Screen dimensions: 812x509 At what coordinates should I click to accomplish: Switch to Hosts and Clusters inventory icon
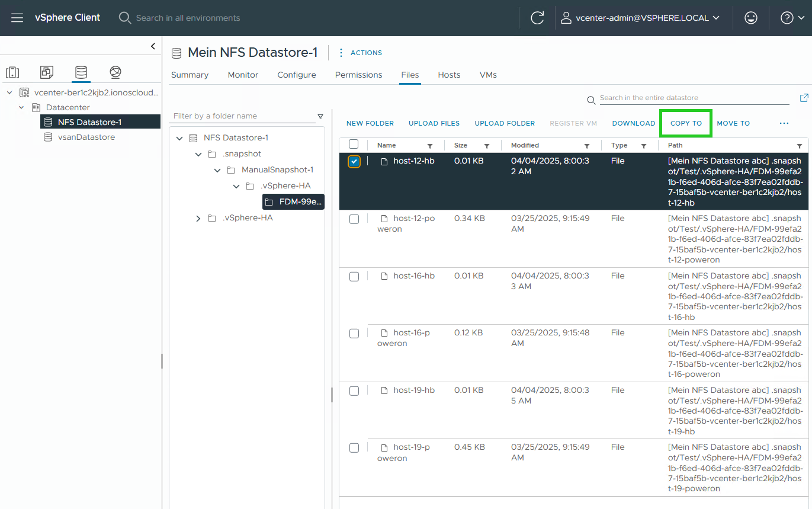(x=12, y=72)
